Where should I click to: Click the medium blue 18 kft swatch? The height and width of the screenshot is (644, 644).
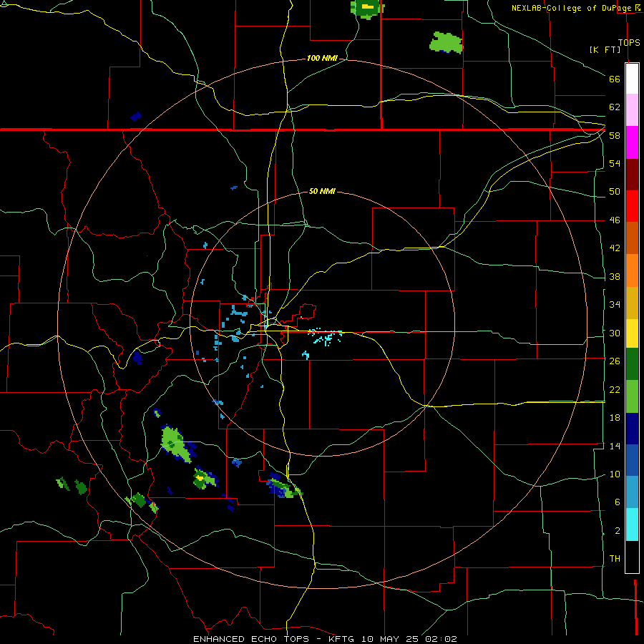point(632,460)
